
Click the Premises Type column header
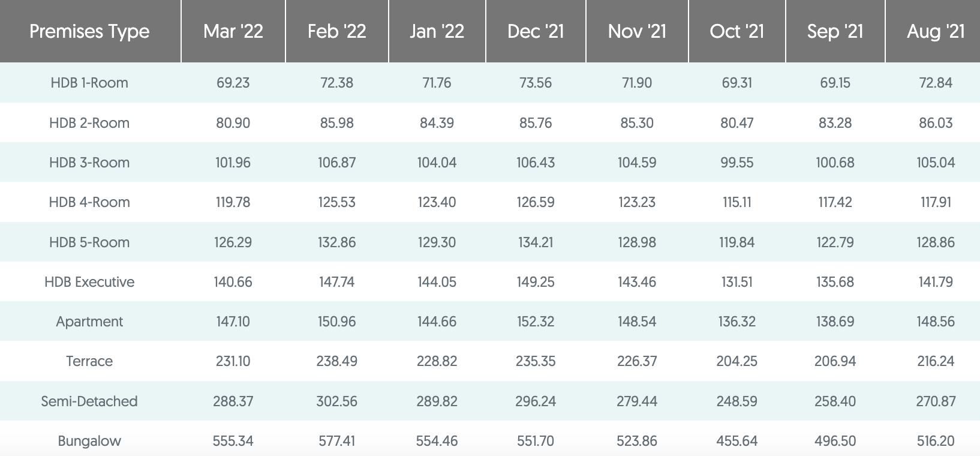point(89,31)
